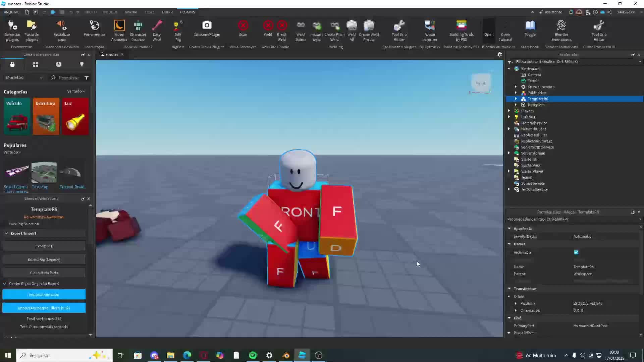
Task: Open the Modelos category dropdown
Action: 24,78
